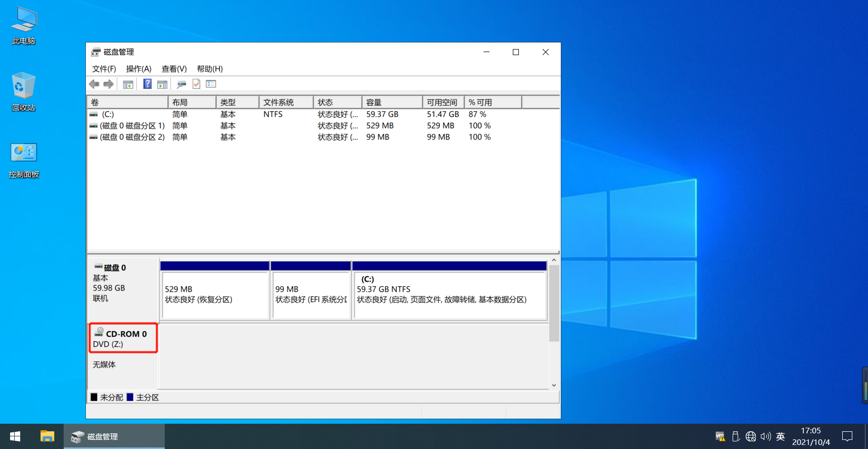
Task: Sort volumes by 容量 column header
Action: (x=392, y=102)
